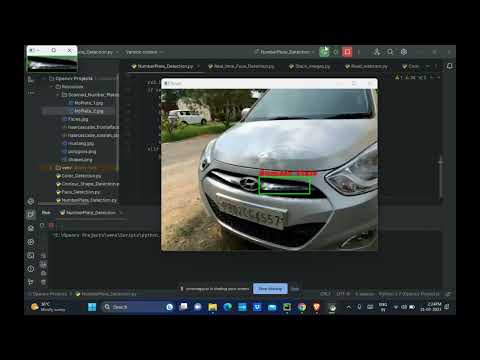The height and width of the screenshot is (360, 480).
Task: Switch to Read_webcam.py editor tab
Action: click(x=366, y=66)
